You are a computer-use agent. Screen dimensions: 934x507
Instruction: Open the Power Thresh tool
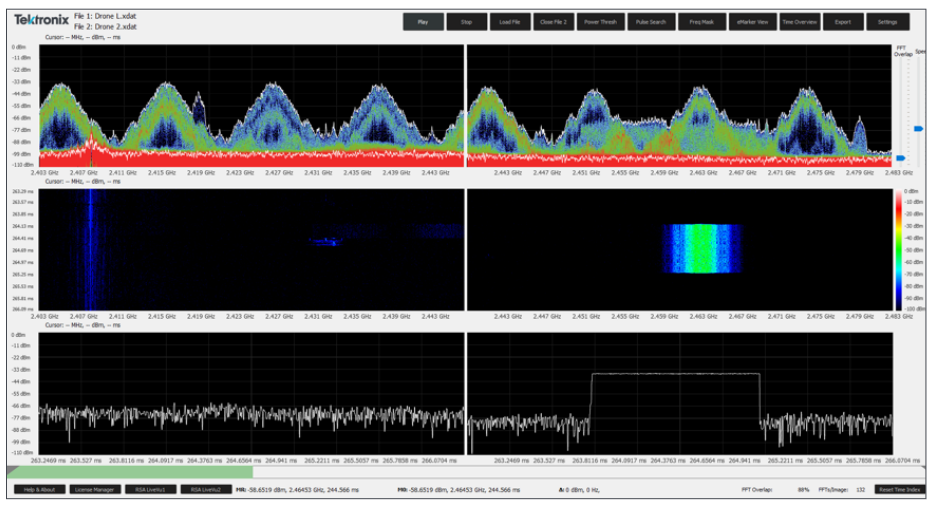600,21
